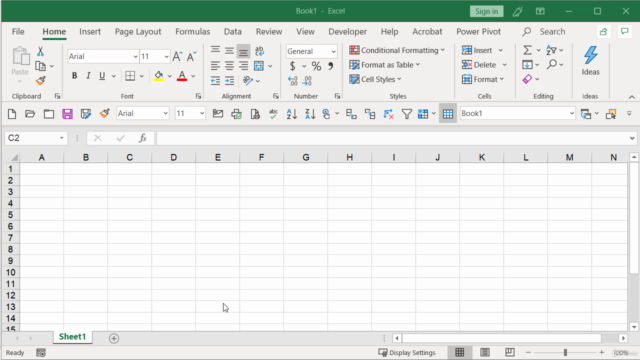
Task: Toggle the highlighted gridlines button in toolbar
Action: pos(448,114)
